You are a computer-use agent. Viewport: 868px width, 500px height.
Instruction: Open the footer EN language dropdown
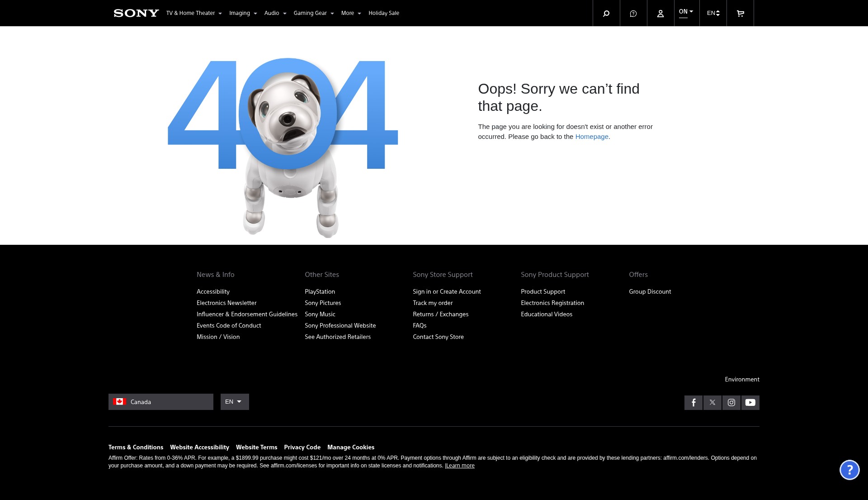(235, 402)
